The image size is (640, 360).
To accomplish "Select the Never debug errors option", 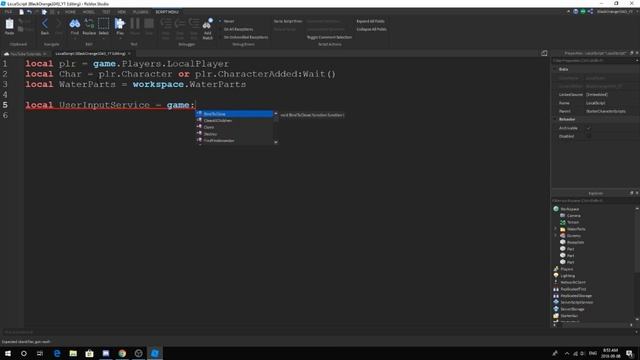I will [x=227, y=21].
